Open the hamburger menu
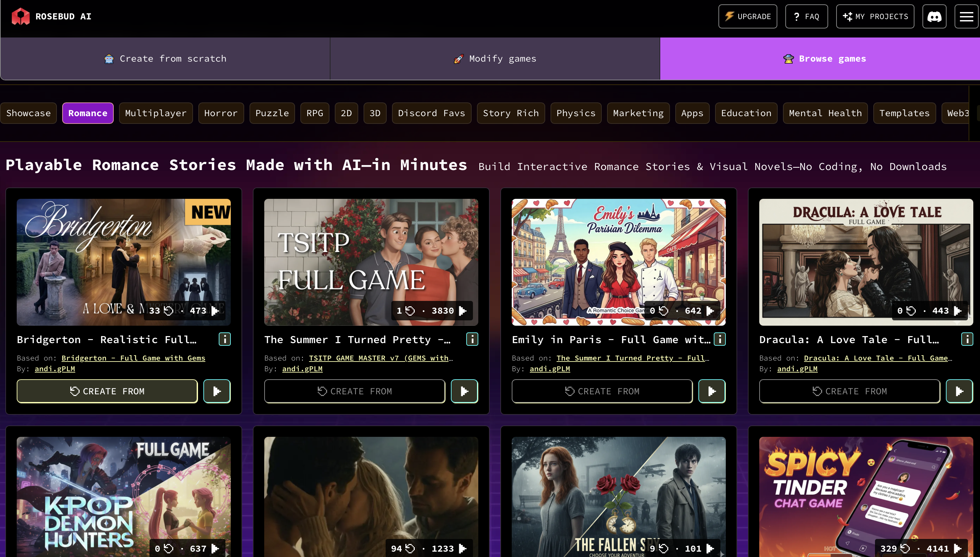The width and height of the screenshot is (980, 557). pyautogui.click(x=966, y=16)
